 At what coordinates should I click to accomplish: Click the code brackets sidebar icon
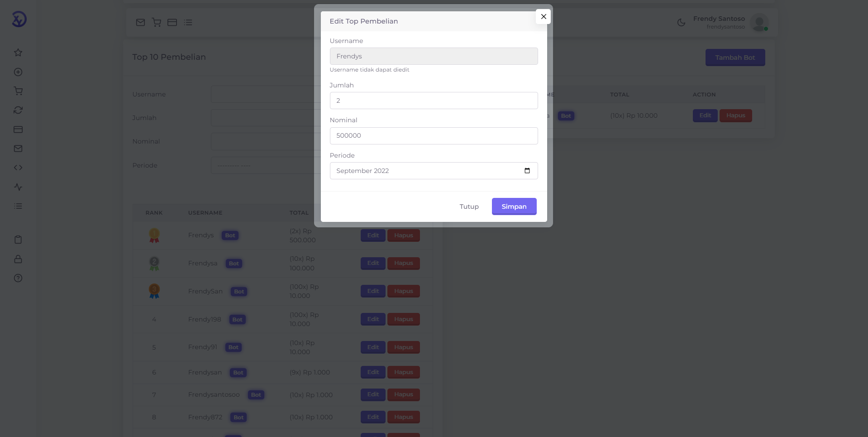click(18, 168)
